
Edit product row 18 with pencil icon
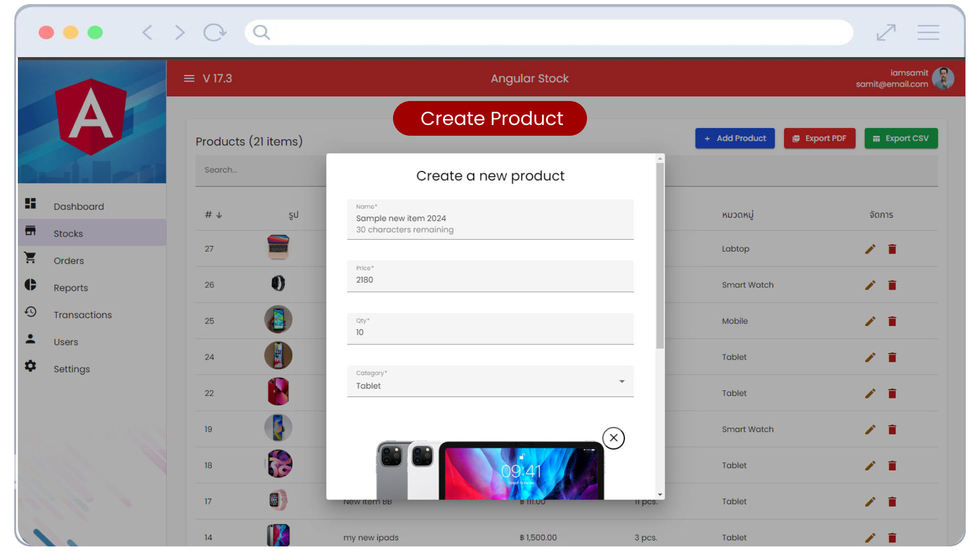(x=870, y=466)
